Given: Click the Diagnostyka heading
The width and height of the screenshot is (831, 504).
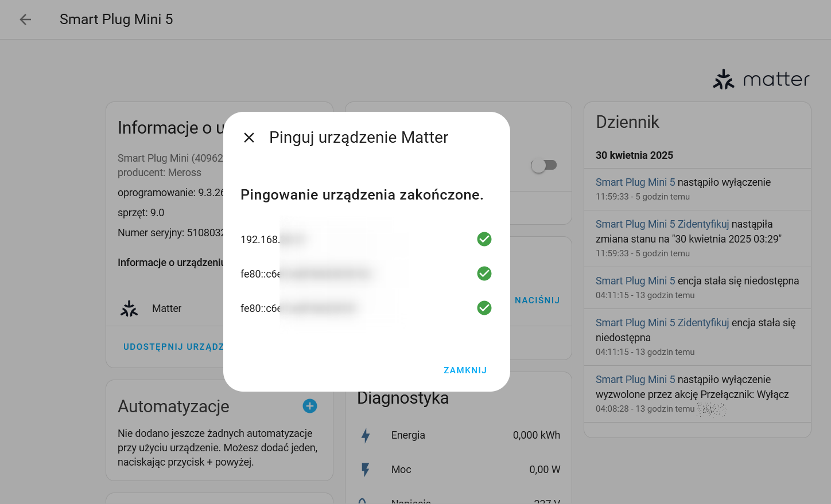Looking at the screenshot, I should tap(403, 398).
